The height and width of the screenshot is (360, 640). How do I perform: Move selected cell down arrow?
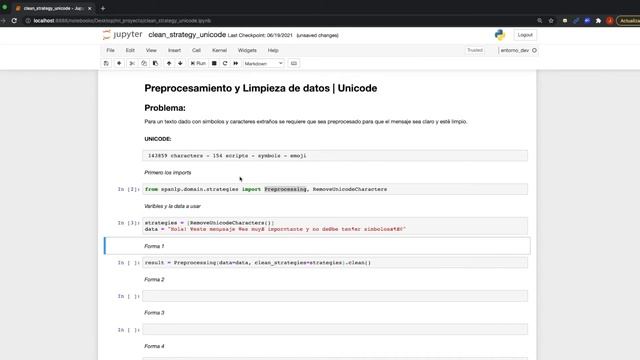[180, 63]
